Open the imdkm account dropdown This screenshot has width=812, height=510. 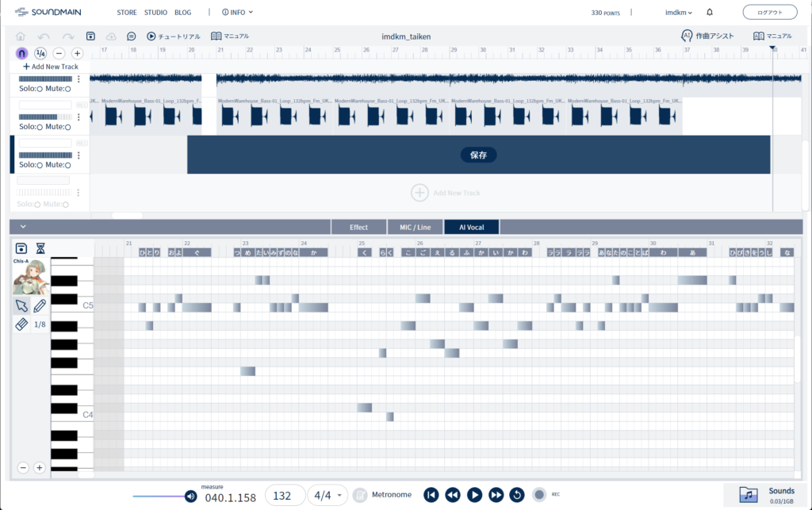[678, 13]
